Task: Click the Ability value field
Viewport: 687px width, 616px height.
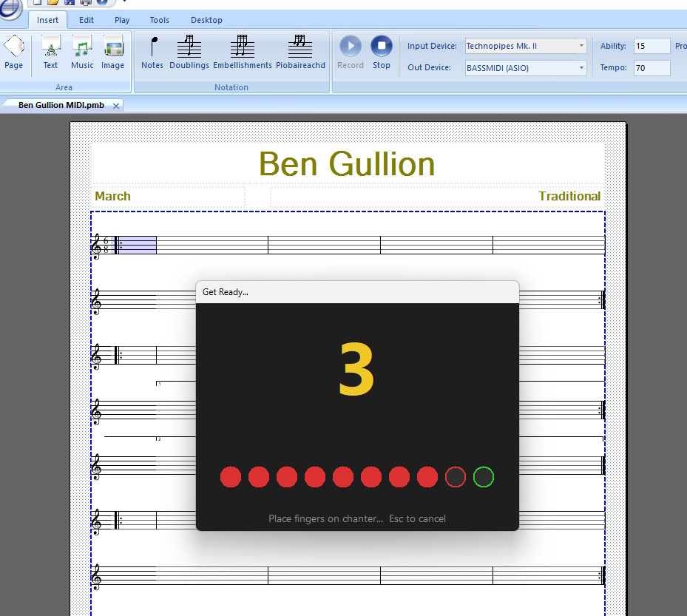Action: 652,46
